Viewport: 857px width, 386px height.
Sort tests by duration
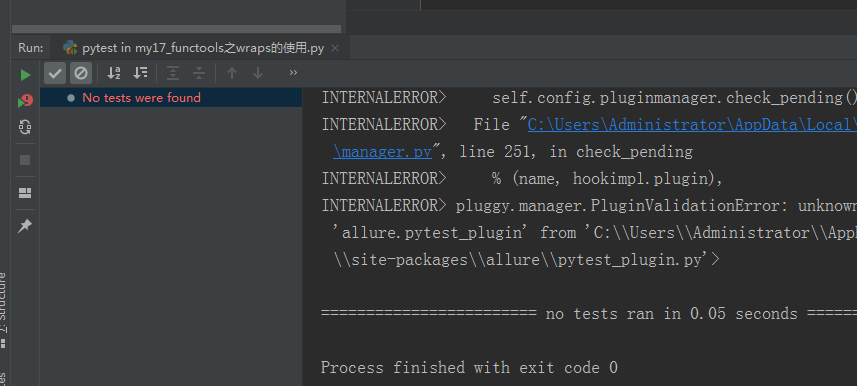click(140, 73)
